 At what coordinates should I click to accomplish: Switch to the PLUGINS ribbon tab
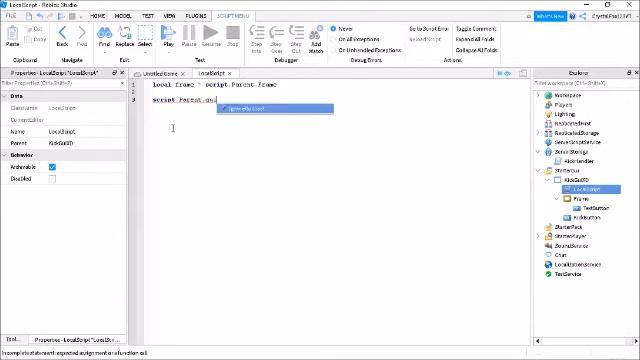(196, 16)
